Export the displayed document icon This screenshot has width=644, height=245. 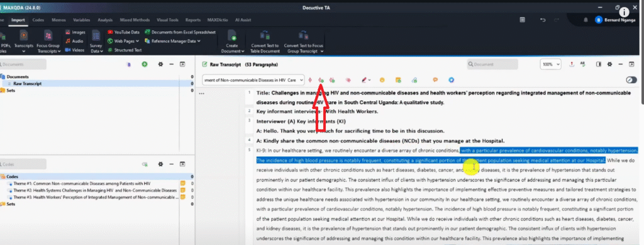571,64
